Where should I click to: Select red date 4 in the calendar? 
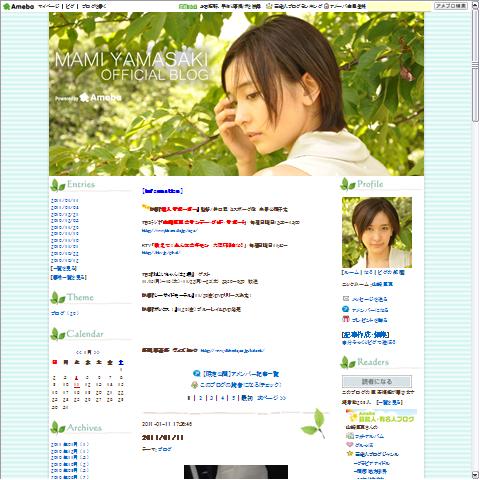pos(77,378)
